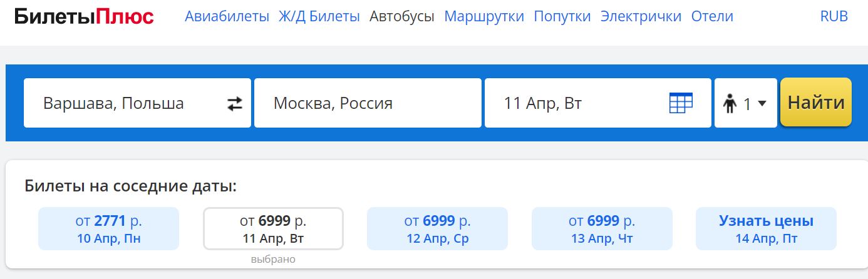This screenshot has width=868, height=279.
Task: Click the 11 Апр, Вт date field
Action: (x=576, y=103)
